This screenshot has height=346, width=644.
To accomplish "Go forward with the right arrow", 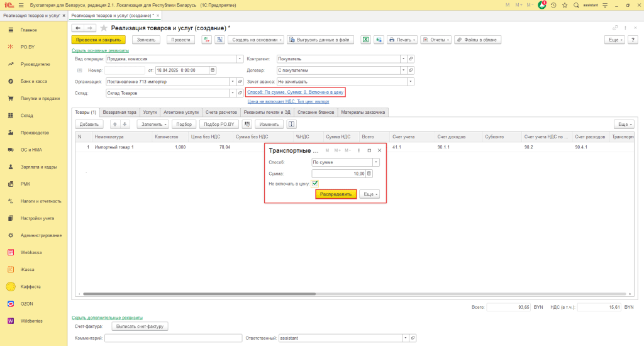I will tap(90, 28).
